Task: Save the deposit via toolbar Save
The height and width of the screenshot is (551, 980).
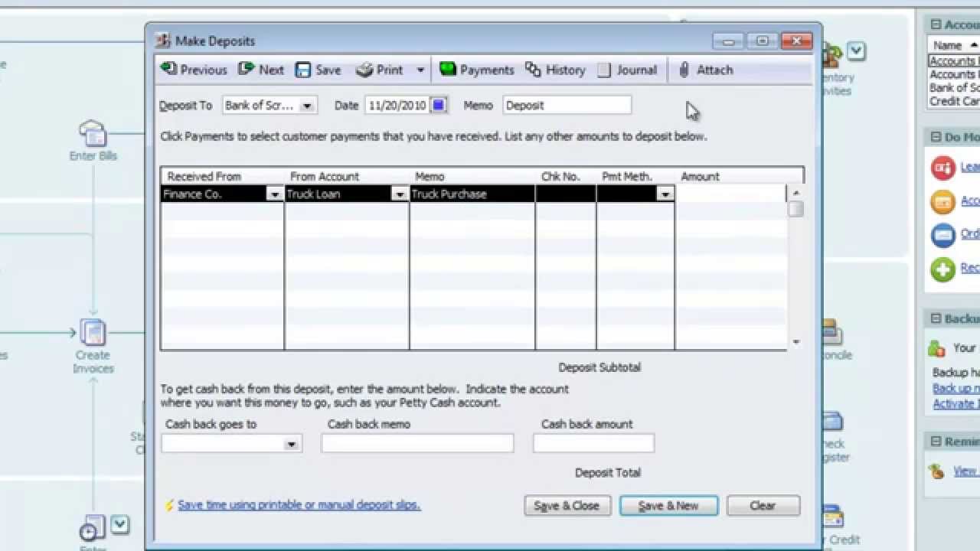Action: click(318, 70)
